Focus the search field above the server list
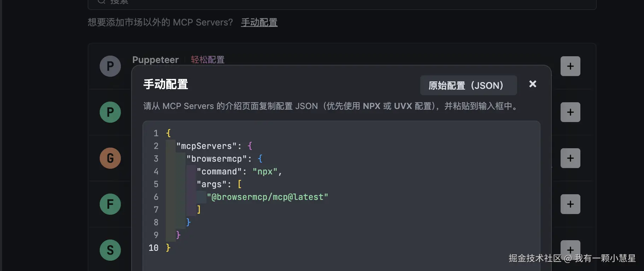Viewport: 644px width, 271px height. point(342,3)
